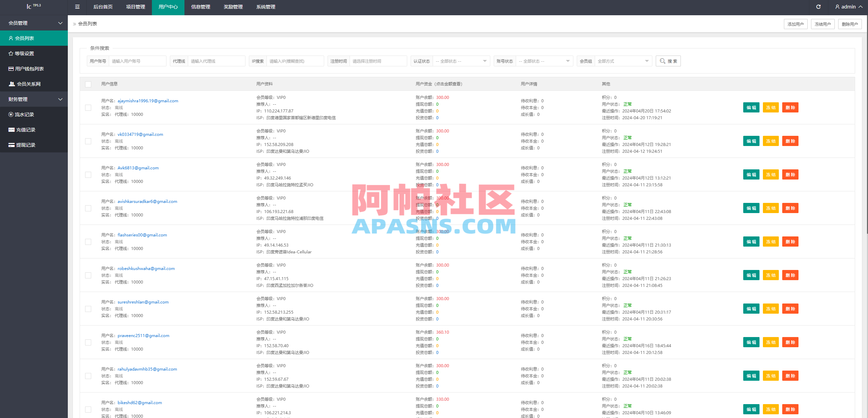Screen dimensions: 868x418
Task: Select the 流水记录 record icon
Action: coord(11,114)
